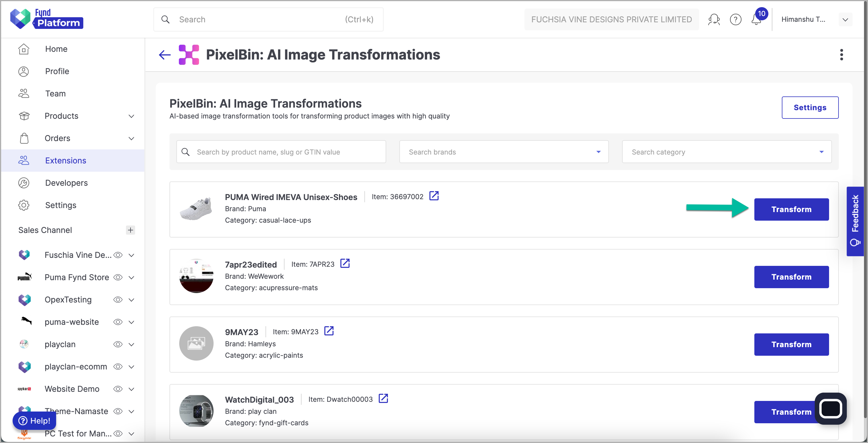Open Developers in sidebar

[x=73, y=183]
